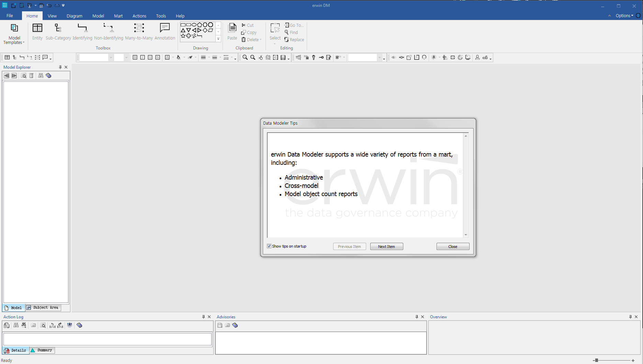
Task: Click the font color A icon
Action: coord(167,57)
